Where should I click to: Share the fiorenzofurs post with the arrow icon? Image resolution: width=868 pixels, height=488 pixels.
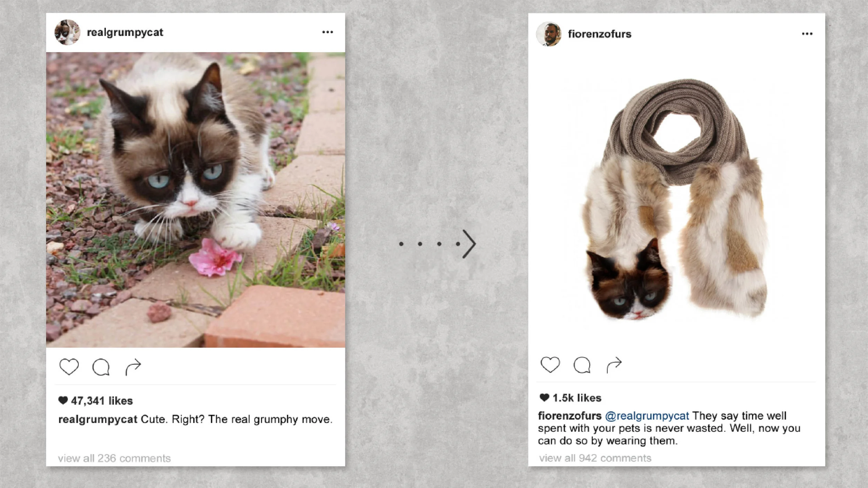pos(614,365)
